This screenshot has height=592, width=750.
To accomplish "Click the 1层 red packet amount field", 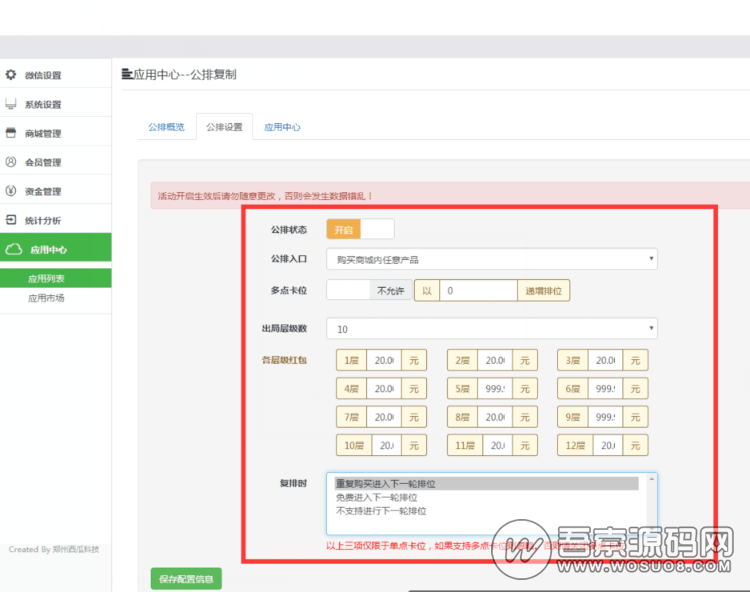I will (383, 360).
